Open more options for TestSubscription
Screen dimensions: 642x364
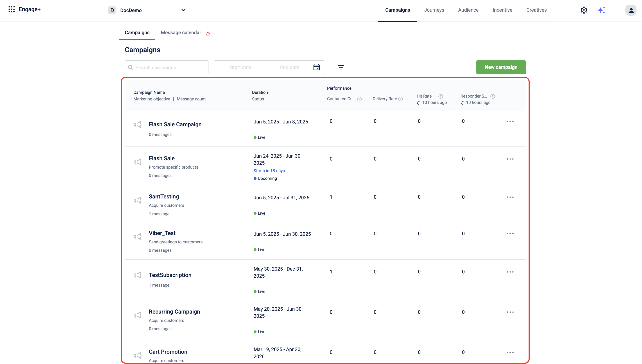click(510, 272)
